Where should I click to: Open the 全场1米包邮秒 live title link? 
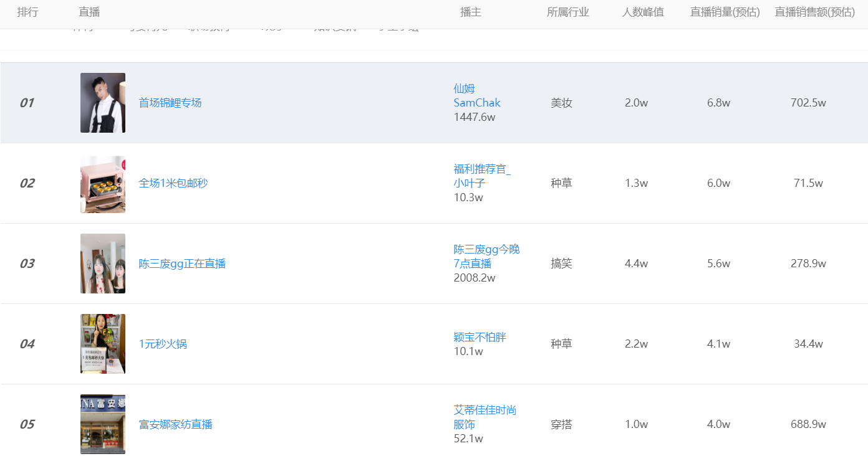tap(173, 183)
